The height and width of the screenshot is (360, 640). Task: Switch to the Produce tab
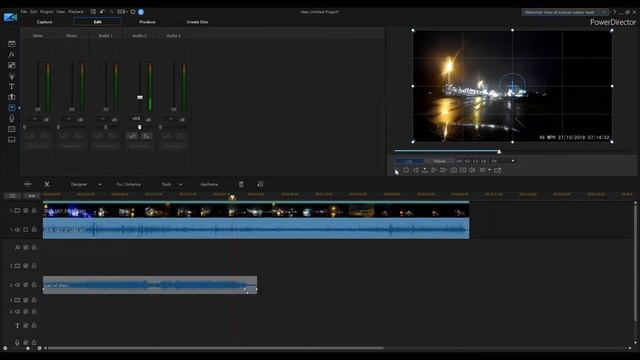pyautogui.click(x=147, y=22)
